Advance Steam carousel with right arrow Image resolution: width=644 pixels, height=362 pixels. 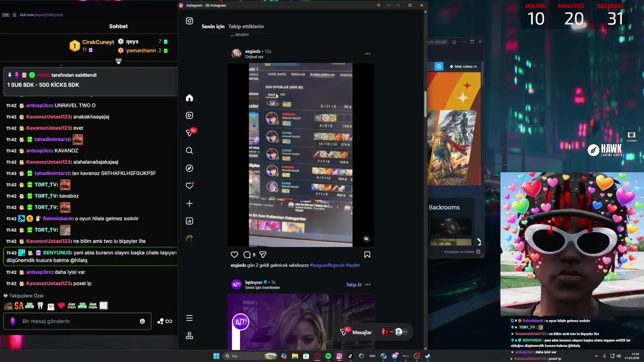click(x=478, y=242)
